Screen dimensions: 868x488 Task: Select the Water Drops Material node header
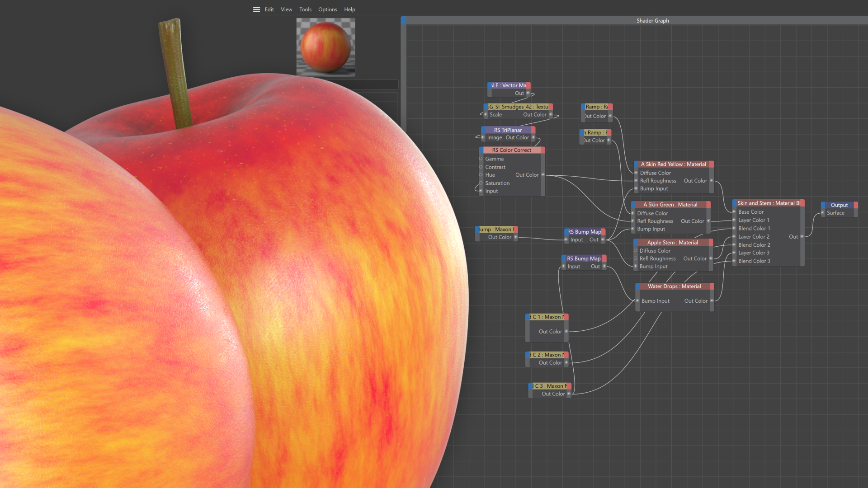(674, 286)
